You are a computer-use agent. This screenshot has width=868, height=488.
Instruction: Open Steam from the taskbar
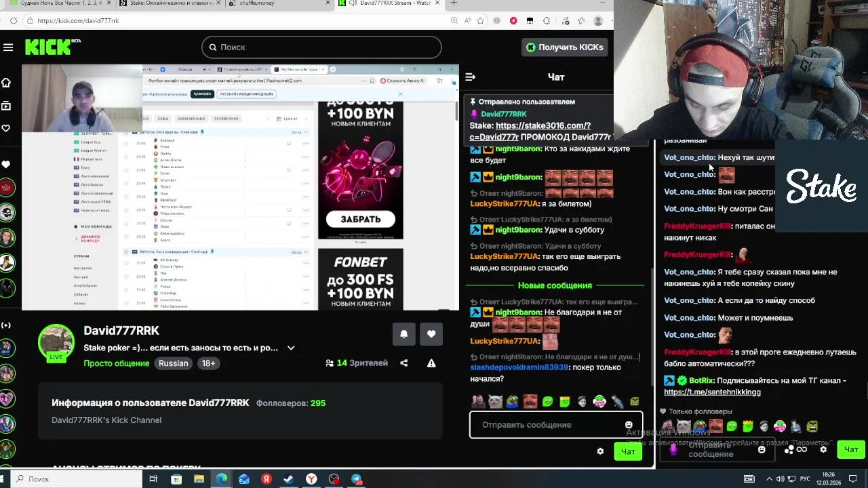289,479
